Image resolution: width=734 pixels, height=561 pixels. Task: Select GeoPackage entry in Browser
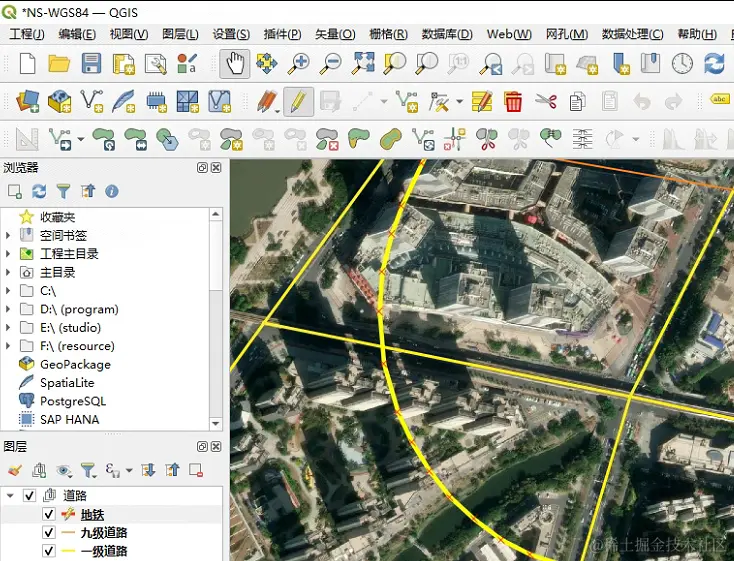[75, 364]
